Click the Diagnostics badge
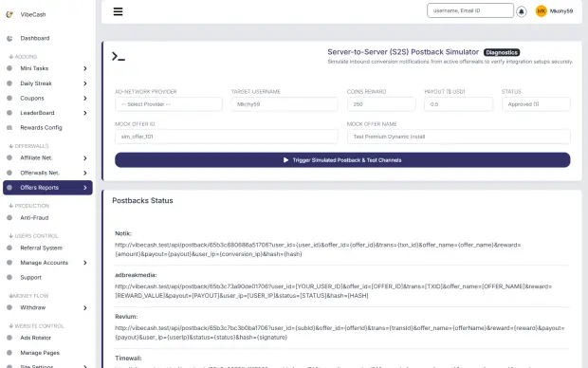The width and height of the screenshot is (588, 368). (502, 52)
